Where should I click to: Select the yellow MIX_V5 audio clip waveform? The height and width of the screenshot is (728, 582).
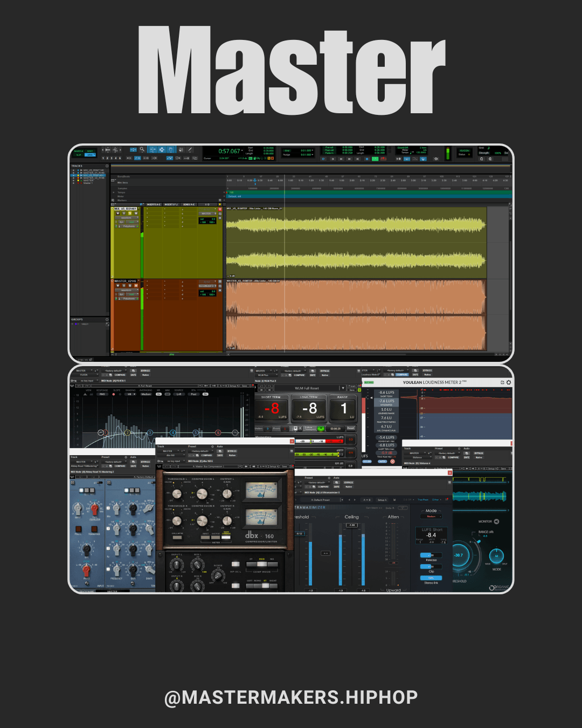pyautogui.click(x=356, y=242)
